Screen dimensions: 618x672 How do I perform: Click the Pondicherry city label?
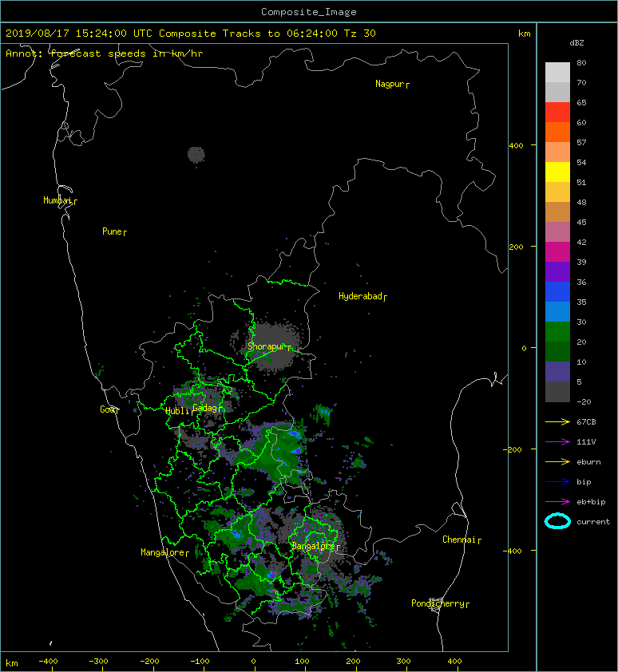(x=438, y=603)
